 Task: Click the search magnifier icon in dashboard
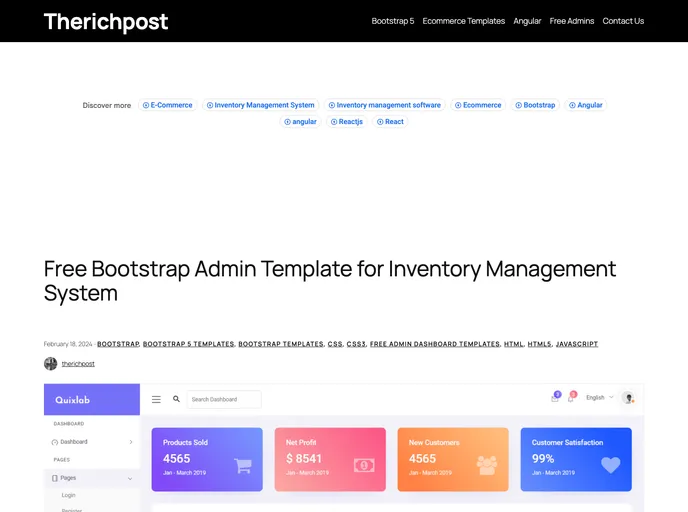177,399
